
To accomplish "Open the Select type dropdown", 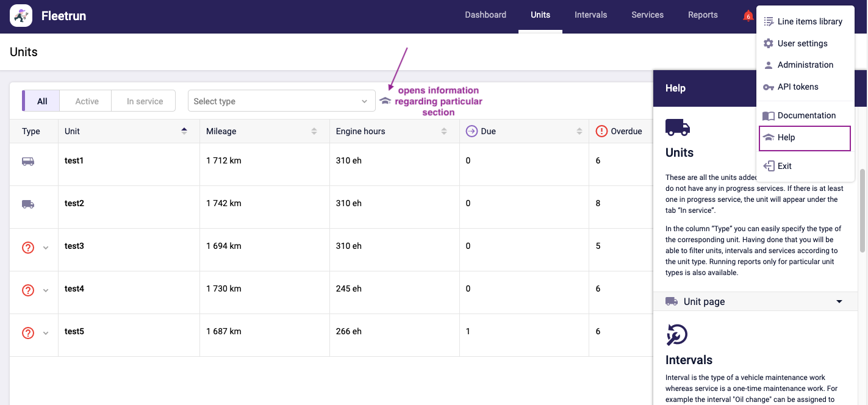I will click(x=281, y=101).
